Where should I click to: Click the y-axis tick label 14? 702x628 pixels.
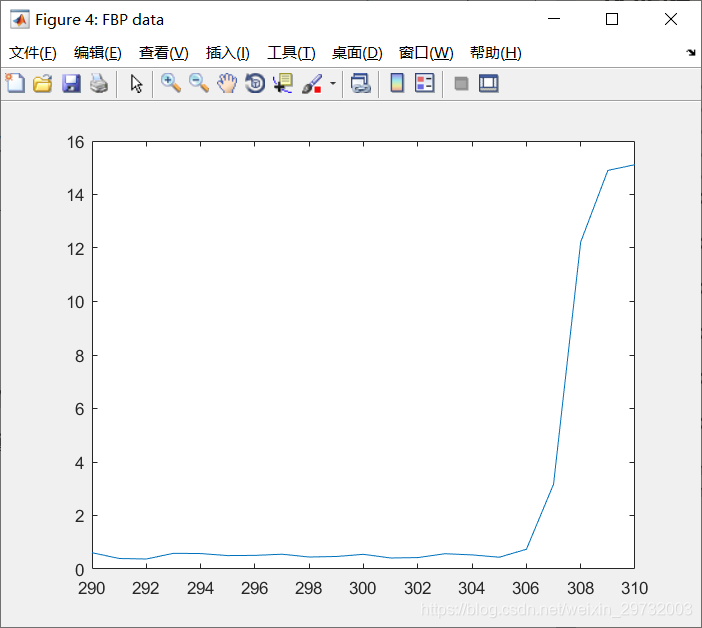(x=75, y=195)
